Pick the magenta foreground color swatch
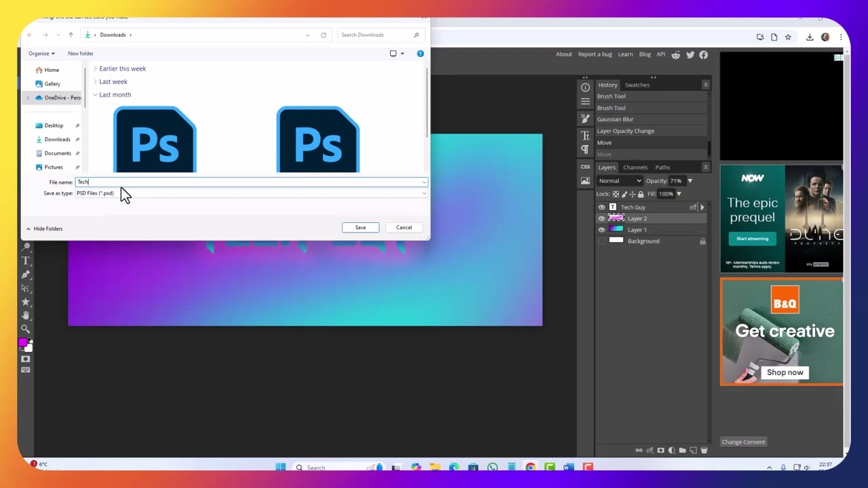Screen dimensions: 868x488 [x=23, y=342]
